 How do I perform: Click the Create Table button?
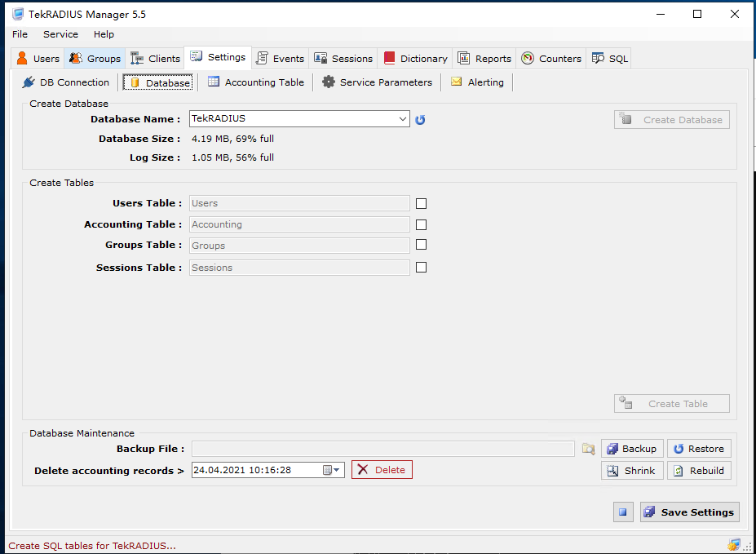pos(672,404)
